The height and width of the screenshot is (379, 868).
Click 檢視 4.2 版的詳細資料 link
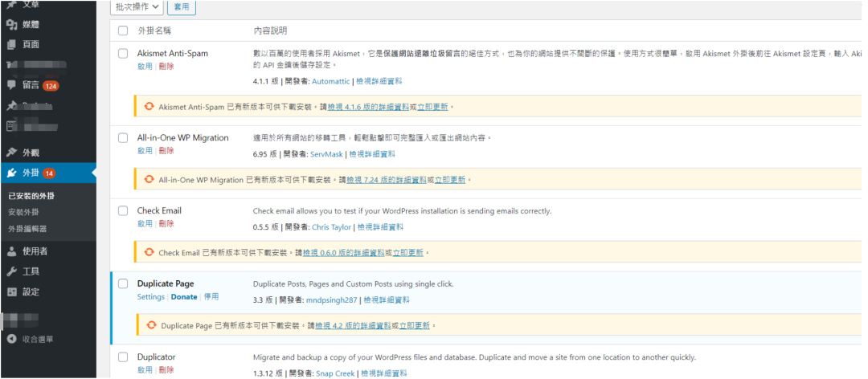353,326
